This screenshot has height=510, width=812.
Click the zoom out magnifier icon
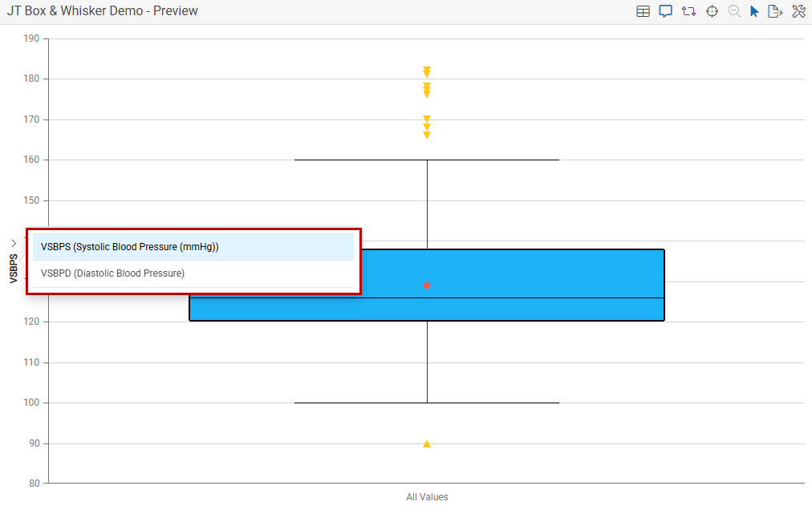(734, 11)
